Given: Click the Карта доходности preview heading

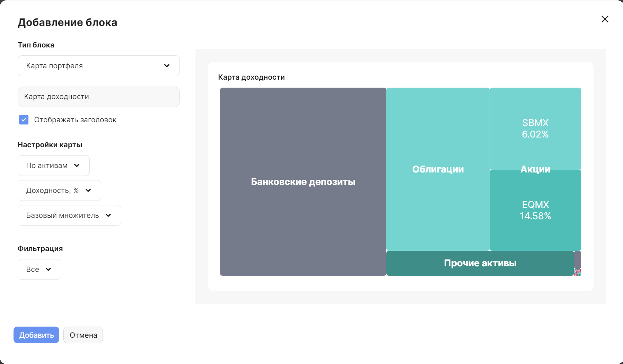Looking at the screenshot, I should (x=252, y=77).
